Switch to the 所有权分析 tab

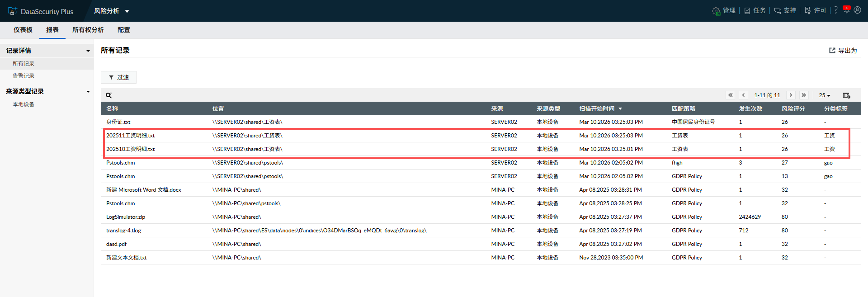point(88,30)
